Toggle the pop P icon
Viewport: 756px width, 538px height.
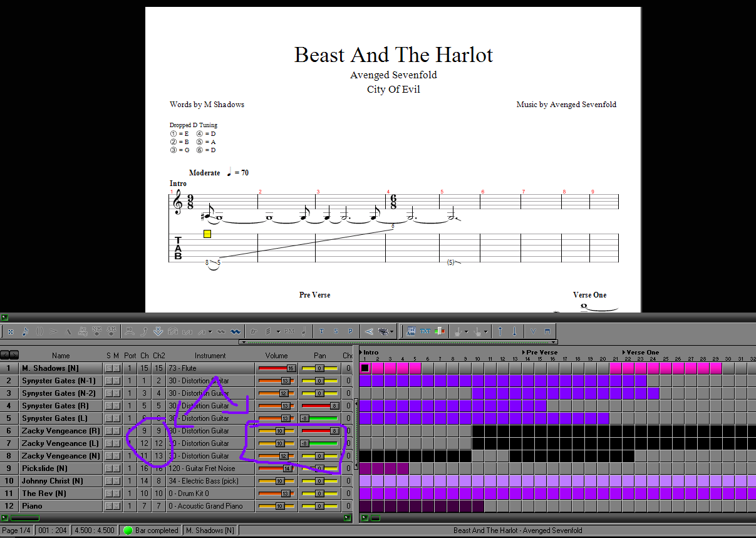pos(350,331)
